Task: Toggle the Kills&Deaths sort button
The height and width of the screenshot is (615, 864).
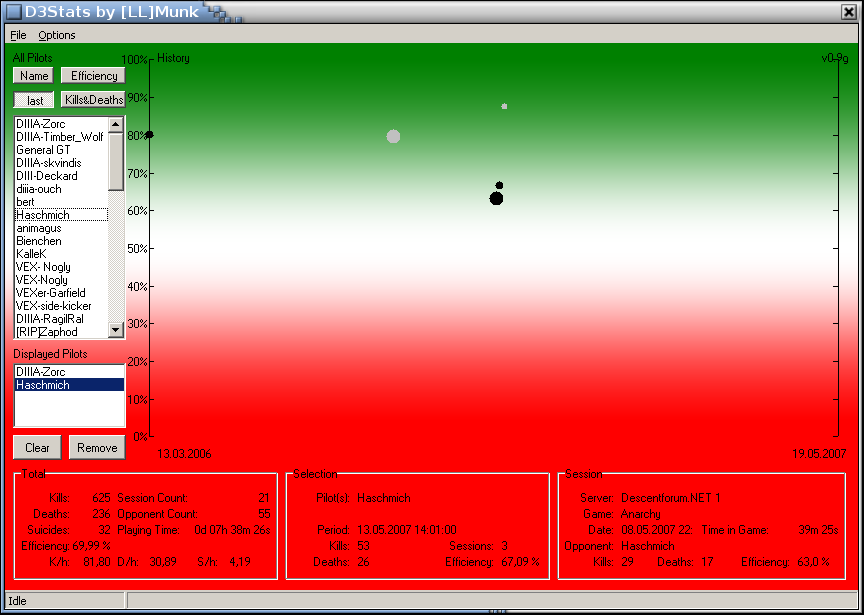Action: pyautogui.click(x=93, y=100)
